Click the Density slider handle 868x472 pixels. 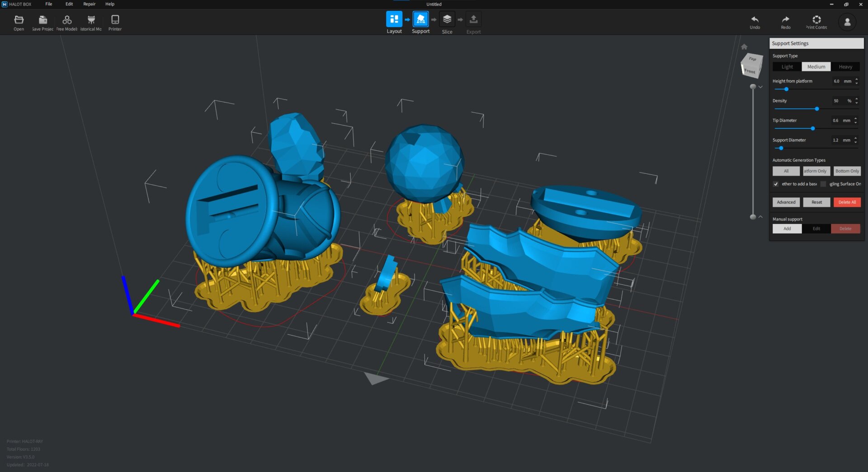pyautogui.click(x=816, y=109)
